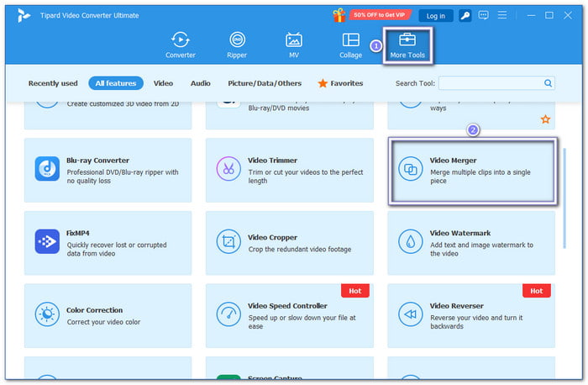588x385 pixels.
Task: Open the Converter tab
Action: click(181, 45)
